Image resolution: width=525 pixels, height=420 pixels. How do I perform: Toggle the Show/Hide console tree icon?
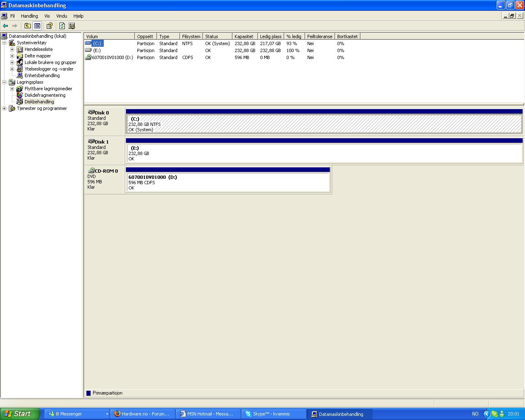pyautogui.click(x=37, y=26)
